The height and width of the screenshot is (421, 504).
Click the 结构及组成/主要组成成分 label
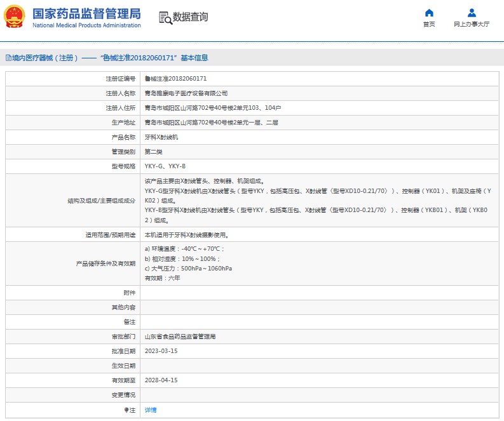click(x=101, y=201)
